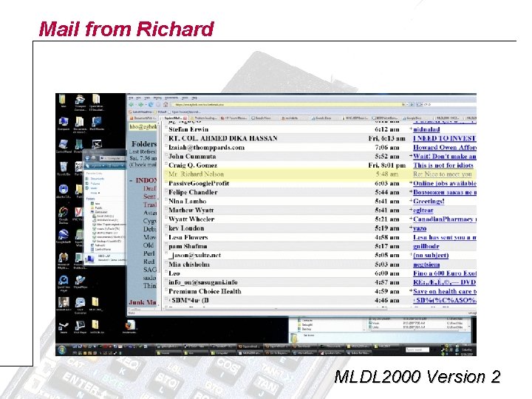Open the QuickTime Player desktop icon

click(64, 282)
